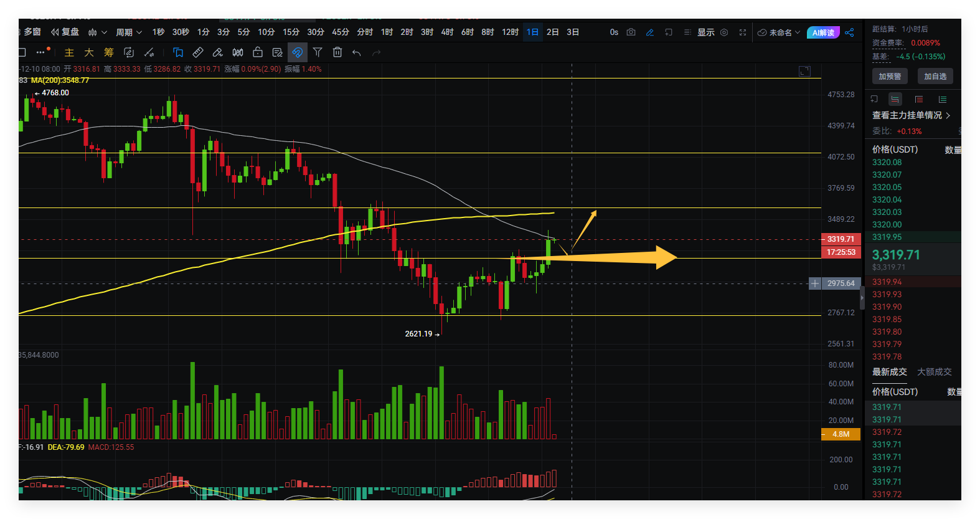Click the blue pencil drawing icon
The width and height of the screenshot is (980, 519).
click(649, 32)
